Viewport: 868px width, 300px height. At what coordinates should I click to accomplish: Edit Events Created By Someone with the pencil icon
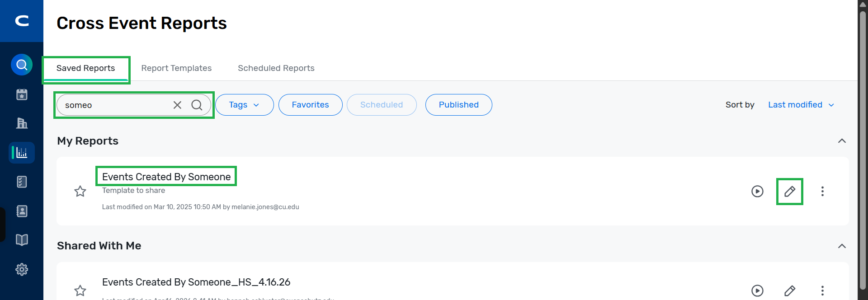pyautogui.click(x=789, y=192)
